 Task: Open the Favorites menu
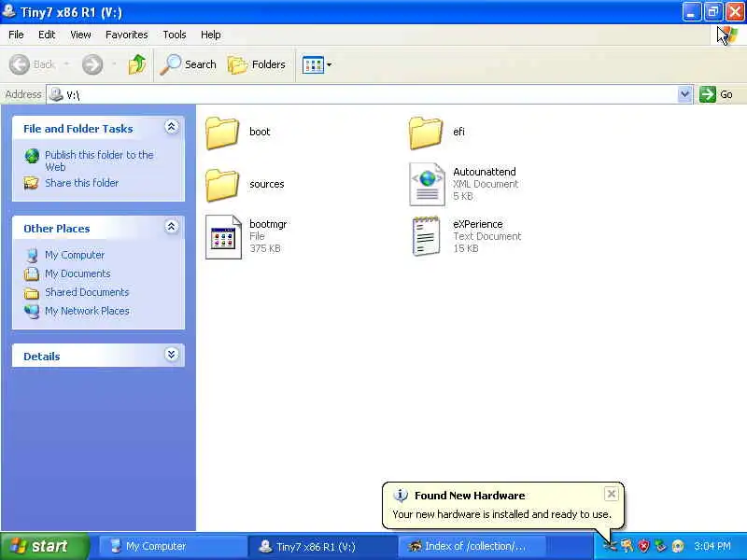tap(127, 35)
